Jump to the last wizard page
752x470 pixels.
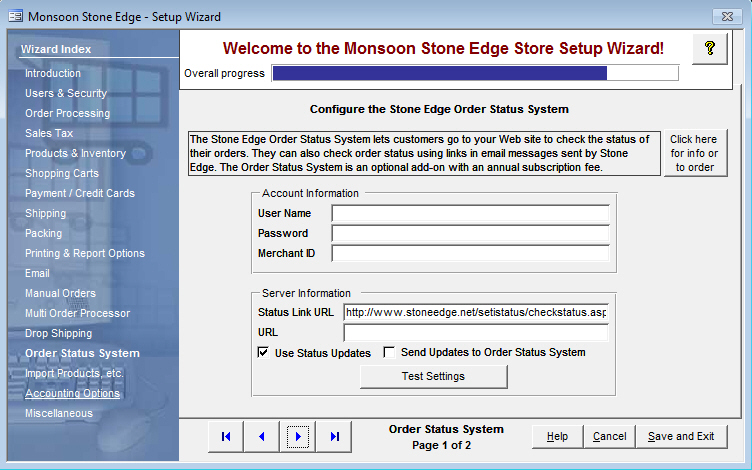[335, 436]
